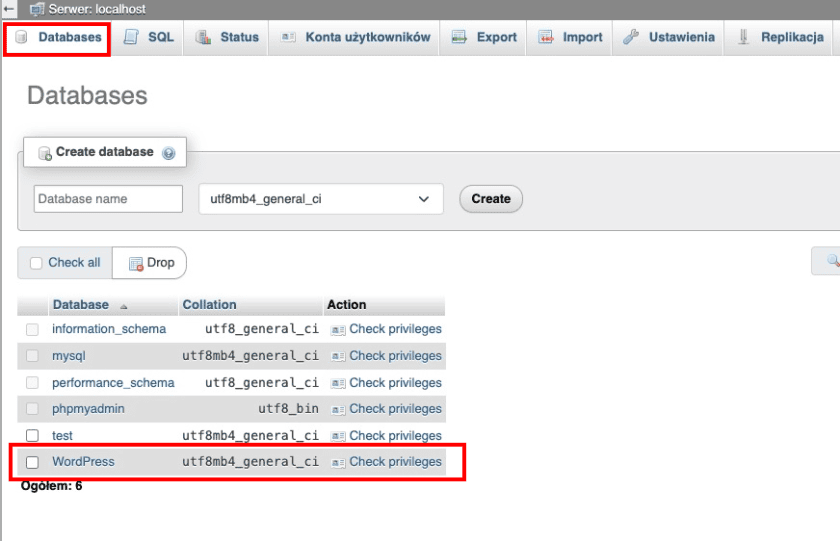Open the Status tab
This screenshot has height=541, width=840.
[x=227, y=37]
